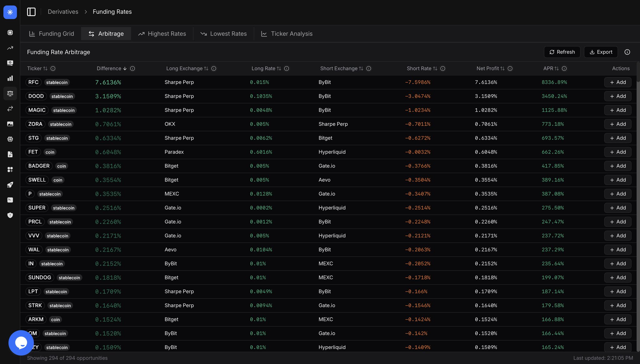Open the chip icon in sidebar
This screenshot has width=640, height=364.
(x=10, y=32)
